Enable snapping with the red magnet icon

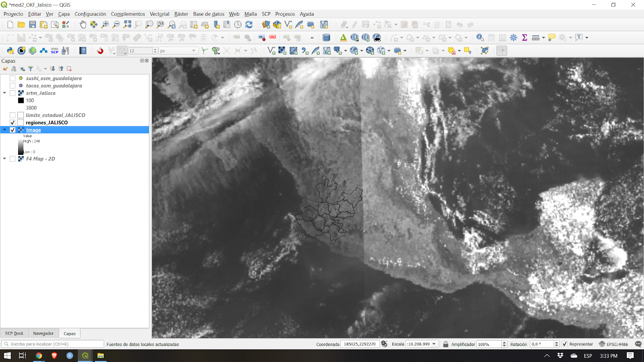[x=100, y=51]
